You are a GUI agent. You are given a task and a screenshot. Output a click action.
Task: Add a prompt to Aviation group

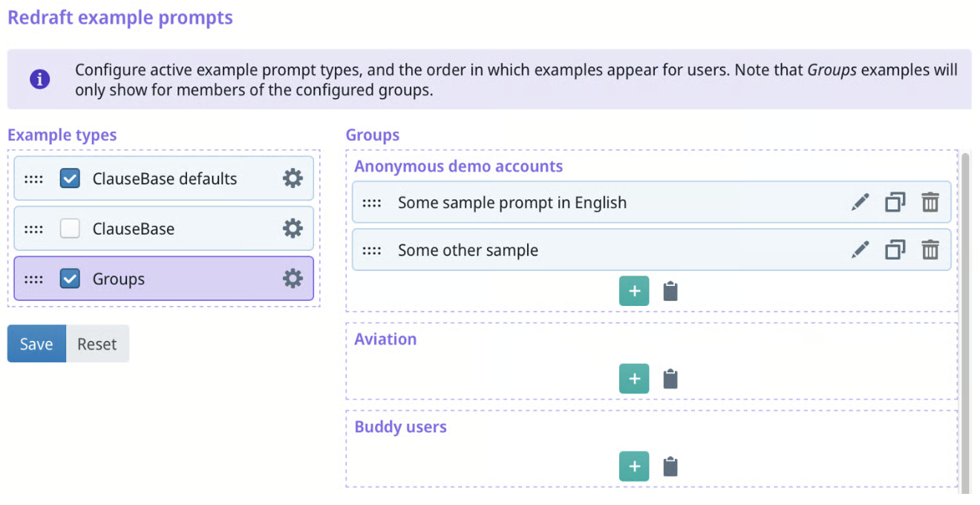(634, 379)
